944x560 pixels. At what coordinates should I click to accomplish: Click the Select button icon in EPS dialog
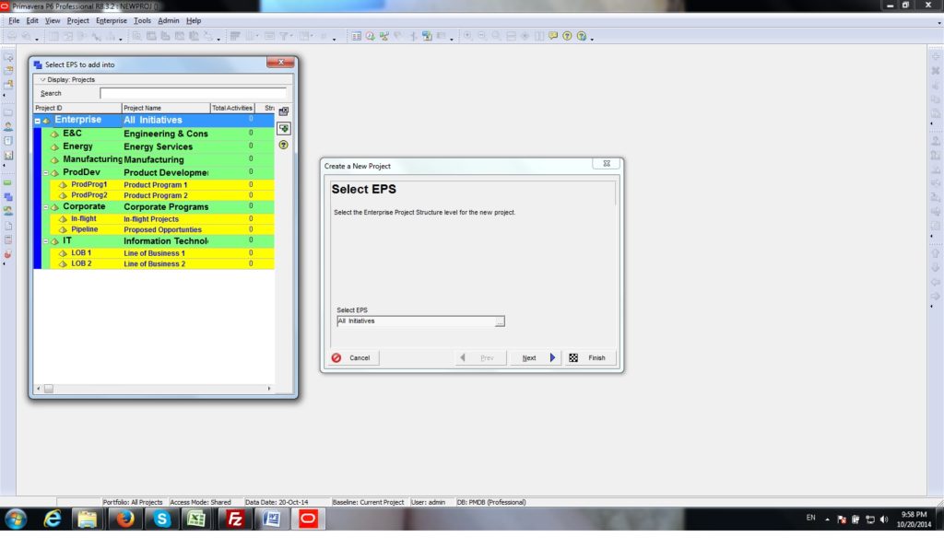point(284,128)
